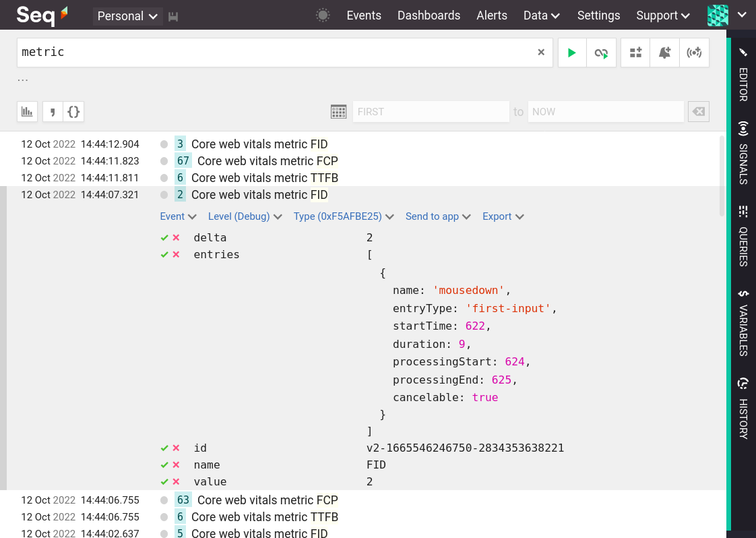Viewport: 756px width, 538px height.
Task: Click the red cross beside value
Action: pyautogui.click(x=176, y=481)
